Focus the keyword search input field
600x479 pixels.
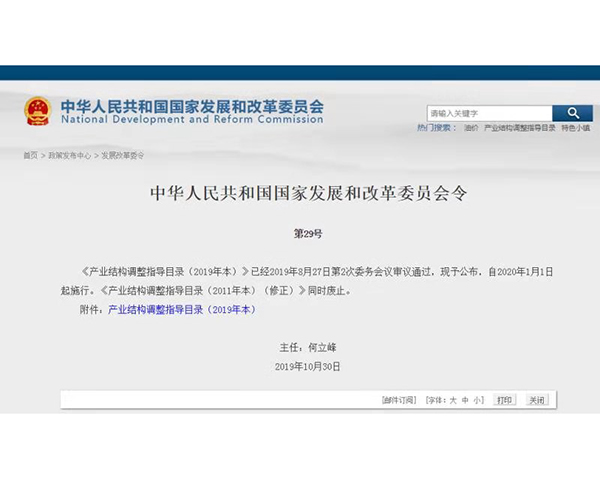[x=489, y=113]
